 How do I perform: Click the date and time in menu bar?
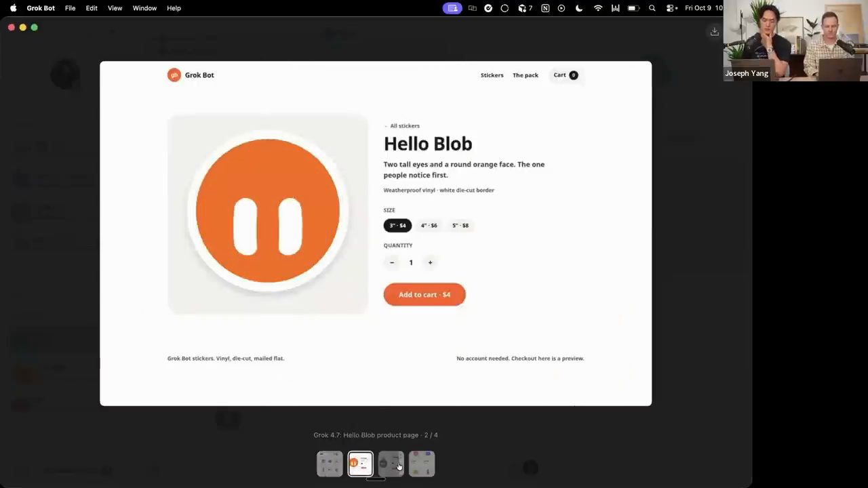coord(704,8)
